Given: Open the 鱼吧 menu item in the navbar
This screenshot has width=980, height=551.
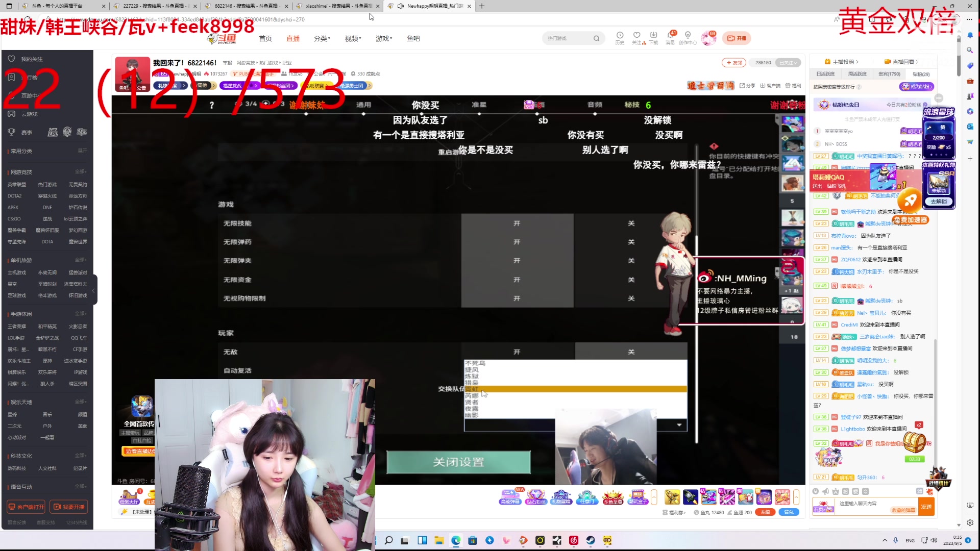Looking at the screenshot, I should [413, 38].
